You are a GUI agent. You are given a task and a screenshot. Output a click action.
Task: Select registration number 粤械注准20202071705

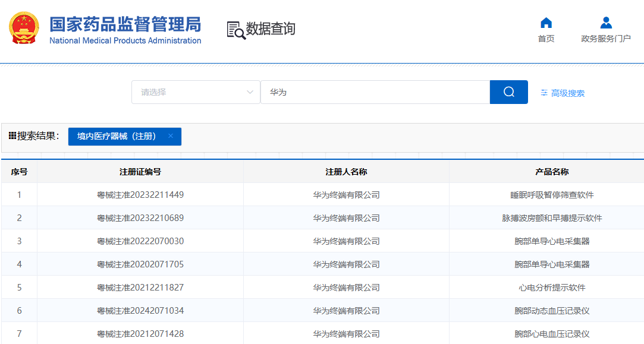click(140, 264)
